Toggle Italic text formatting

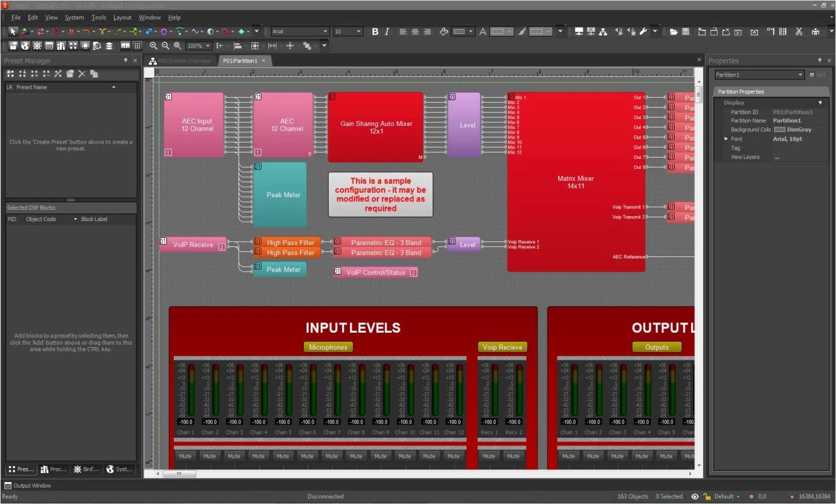click(x=387, y=31)
